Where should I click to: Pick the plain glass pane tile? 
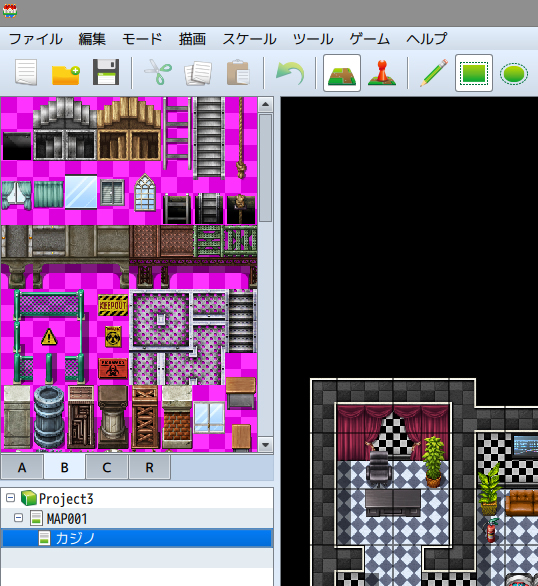pos(81,192)
